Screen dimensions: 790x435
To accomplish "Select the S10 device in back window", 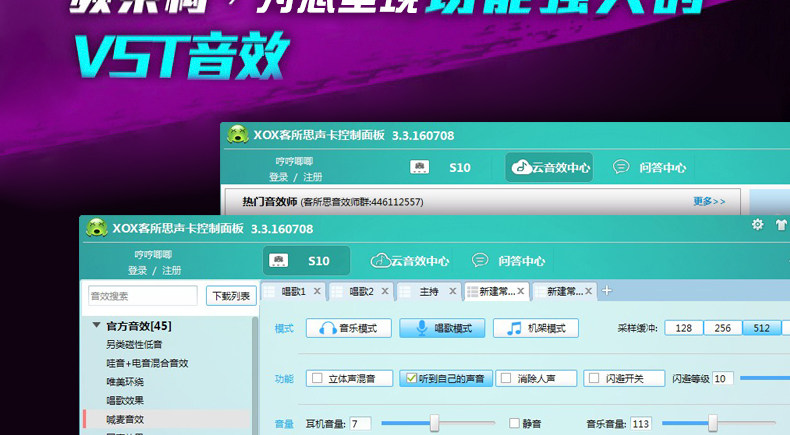I will (441, 167).
